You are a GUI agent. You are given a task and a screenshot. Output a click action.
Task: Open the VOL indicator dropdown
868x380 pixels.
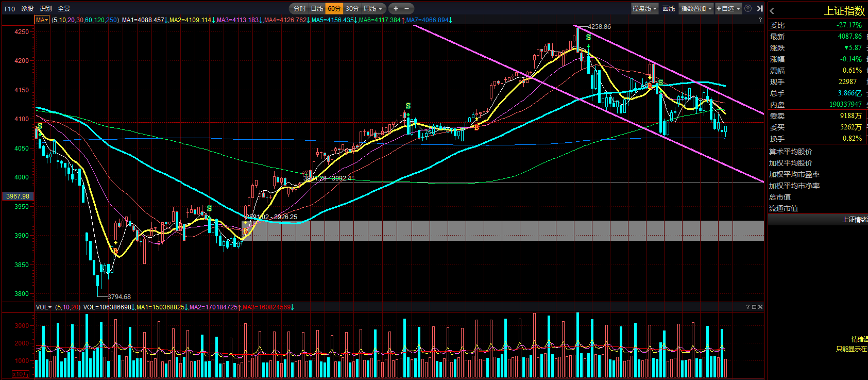(x=44, y=307)
